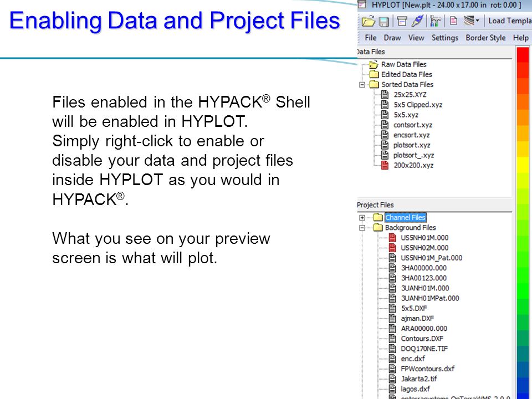This screenshot has width=532, height=399.
Task: Select the Edited Data Files folder
Action: [406, 74]
